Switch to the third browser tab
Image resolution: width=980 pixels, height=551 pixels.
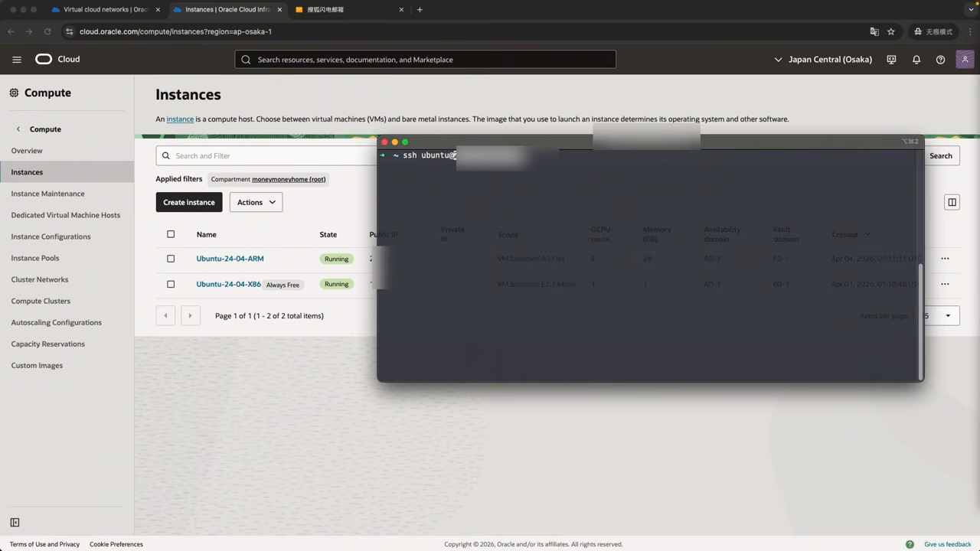349,10
